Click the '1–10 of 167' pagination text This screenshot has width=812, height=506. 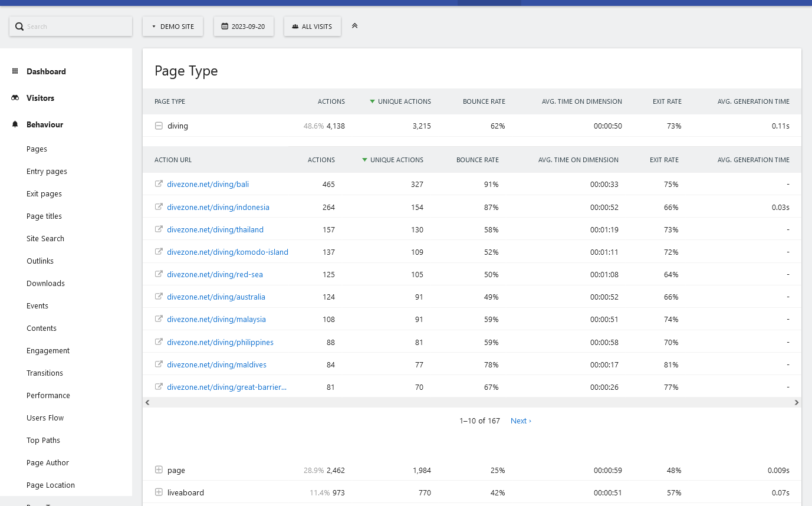tap(479, 421)
